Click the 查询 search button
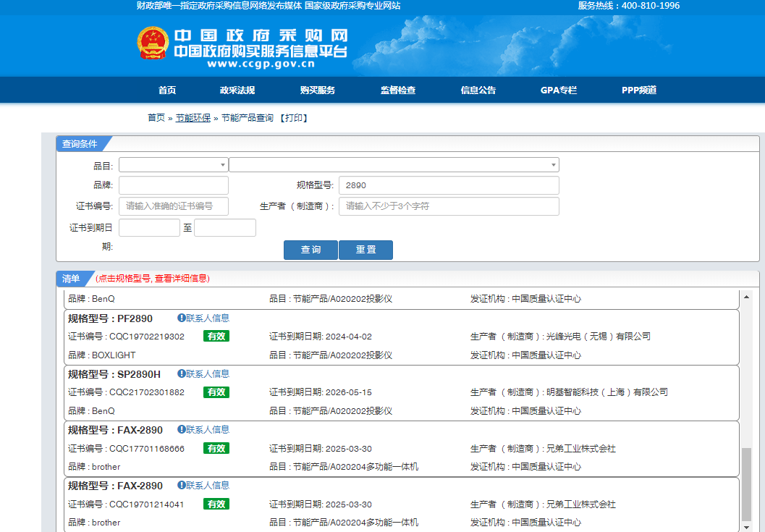 (x=310, y=250)
